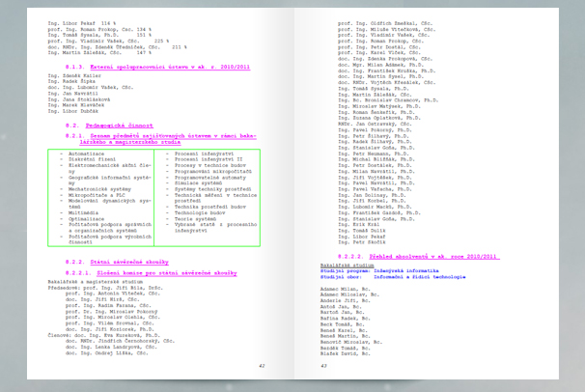Click heading 8.2.2.2 Přehled absolventů
The height and width of the screenshot is (392, 585).
click(421, 255)
